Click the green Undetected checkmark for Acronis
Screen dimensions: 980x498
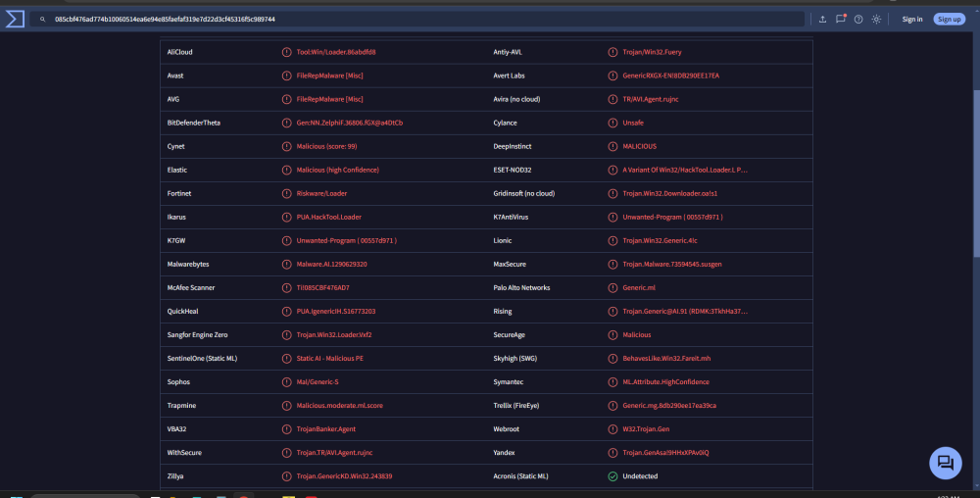[612, 476]
